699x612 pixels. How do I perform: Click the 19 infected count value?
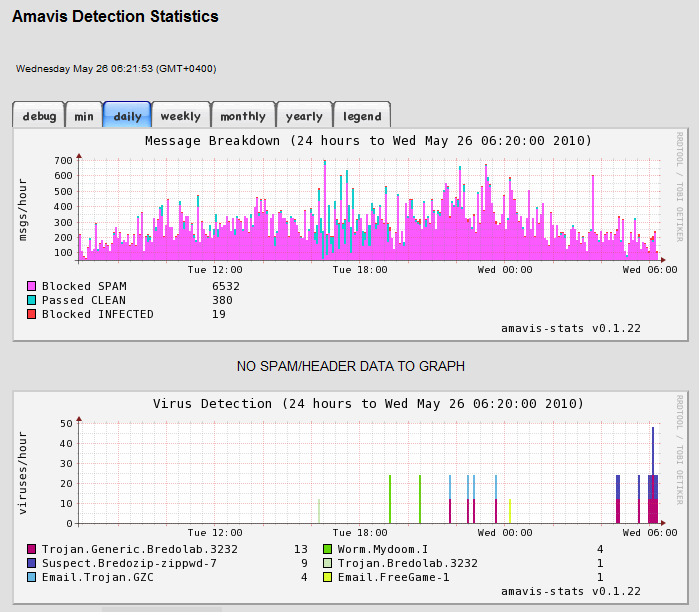pyautogui.click(x=218, y=314)
